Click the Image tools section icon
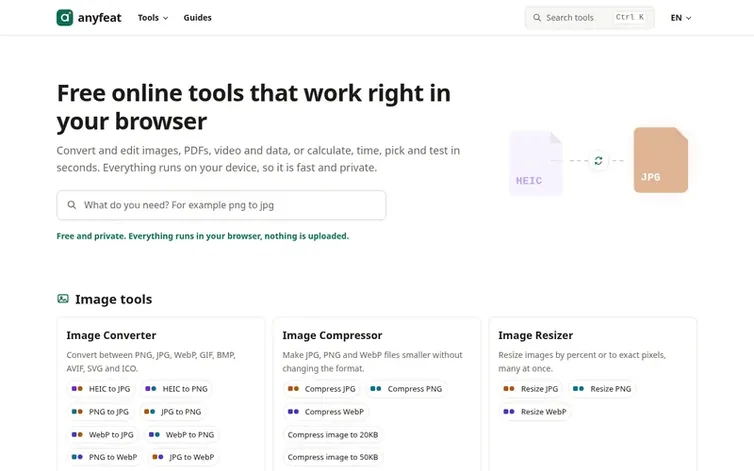This screenshot has width=754, height=471. click(63, 299)
